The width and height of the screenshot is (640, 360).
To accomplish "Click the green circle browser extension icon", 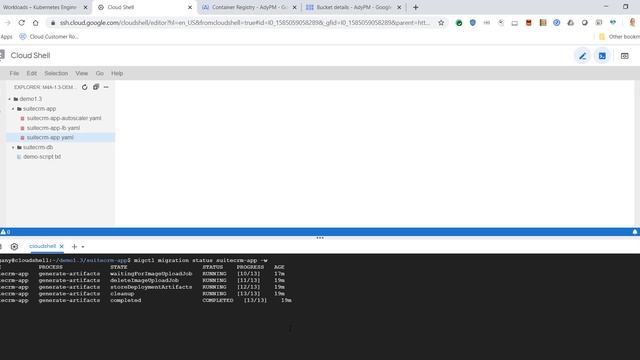I will 459,23.
